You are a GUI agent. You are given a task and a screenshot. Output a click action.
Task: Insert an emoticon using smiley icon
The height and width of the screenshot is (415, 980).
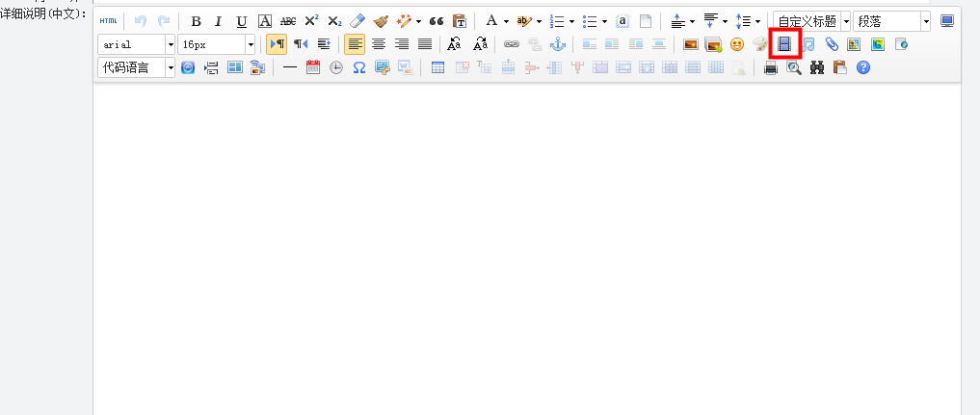click(737, 44)
